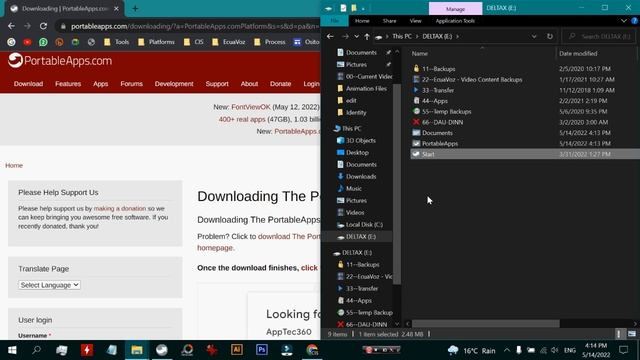Open the Select Language dropdown

coord(49,285)
